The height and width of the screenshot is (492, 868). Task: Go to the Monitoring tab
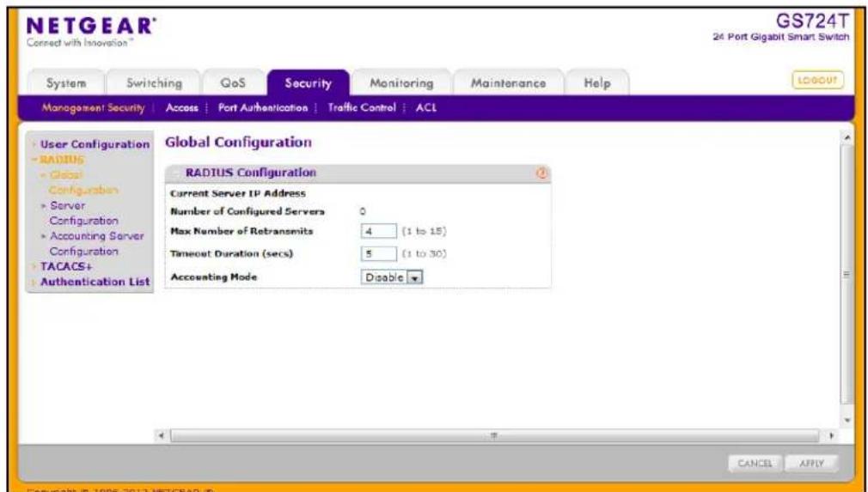[x=402, y=83]
